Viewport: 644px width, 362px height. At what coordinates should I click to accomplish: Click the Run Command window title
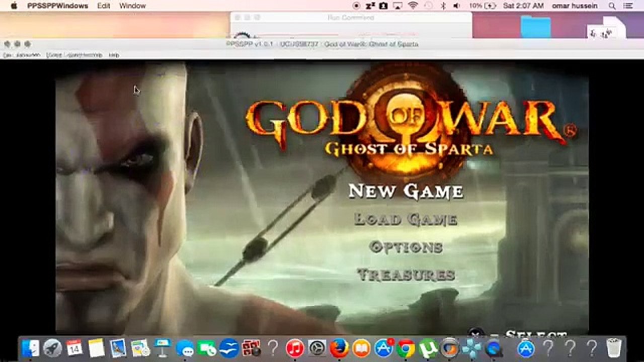351,18
